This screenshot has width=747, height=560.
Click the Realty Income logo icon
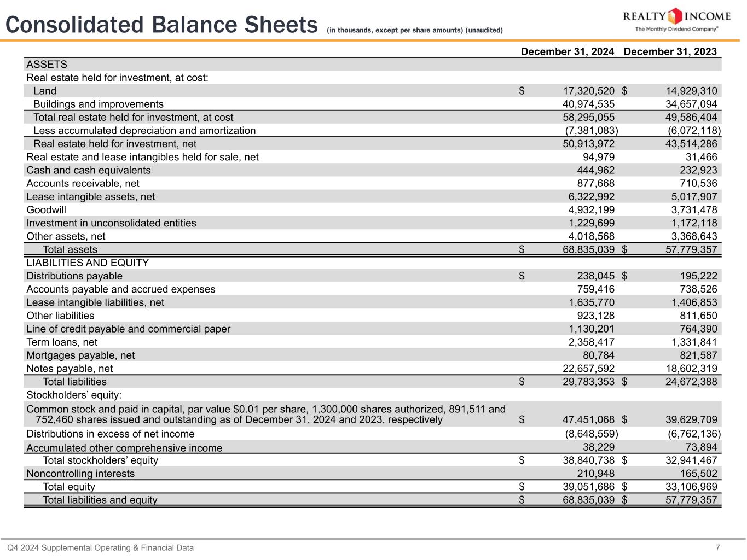676,15
